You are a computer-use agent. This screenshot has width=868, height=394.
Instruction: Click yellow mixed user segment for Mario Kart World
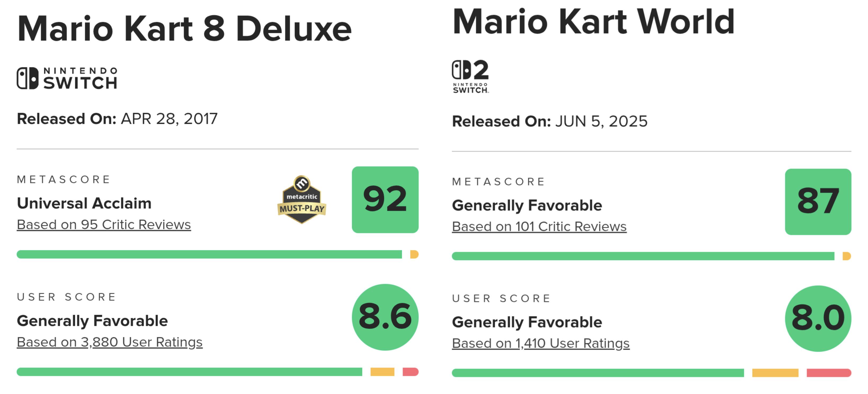tap(775, 373)
